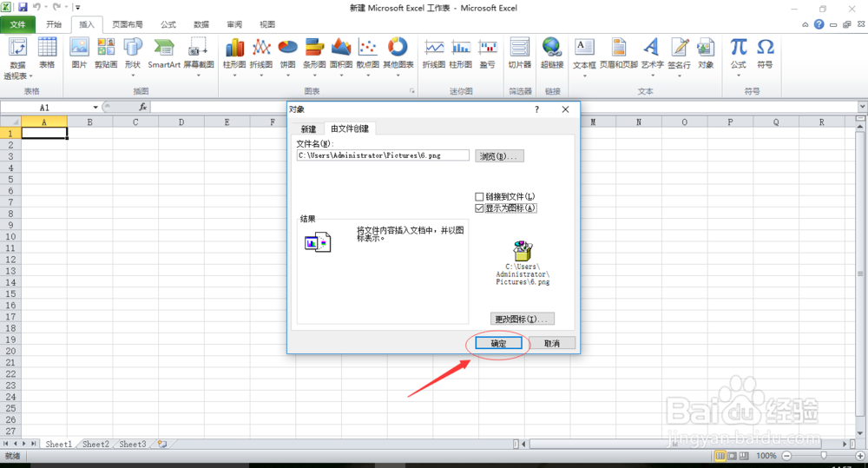
Task: Minimize the ribbon with caret icon
Action: pos(806,24)
